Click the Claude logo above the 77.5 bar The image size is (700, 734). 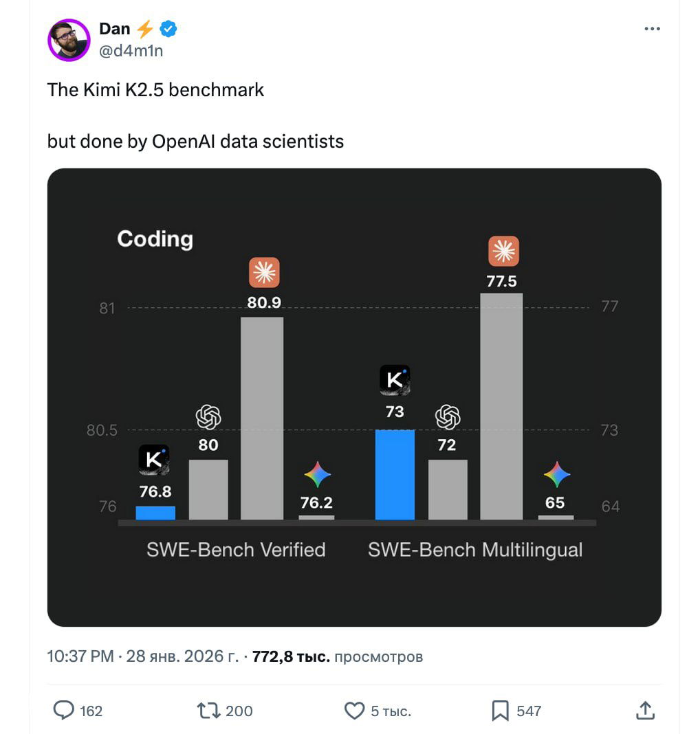503,251
